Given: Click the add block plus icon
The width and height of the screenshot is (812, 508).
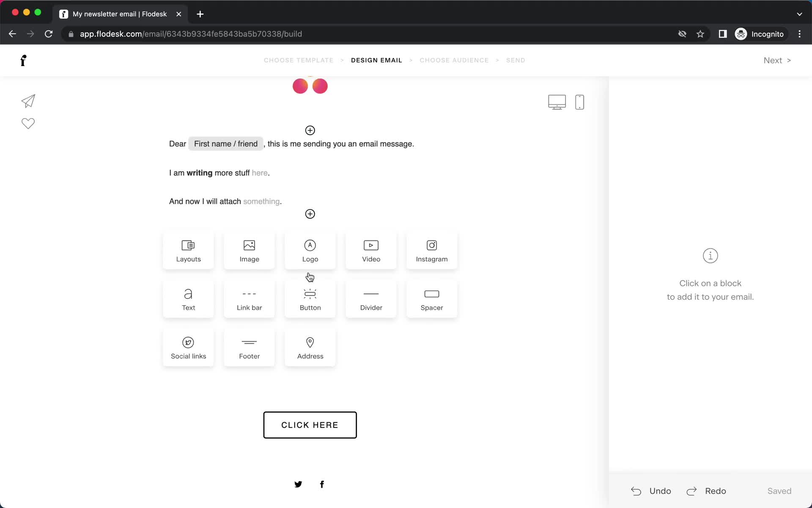Looking at the screenshot, I should 310,214.
